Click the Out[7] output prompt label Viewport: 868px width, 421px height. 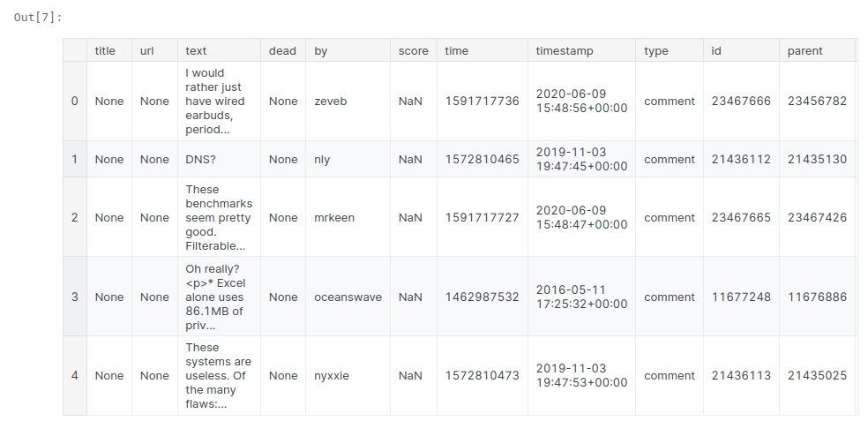[x=38, y=18]
